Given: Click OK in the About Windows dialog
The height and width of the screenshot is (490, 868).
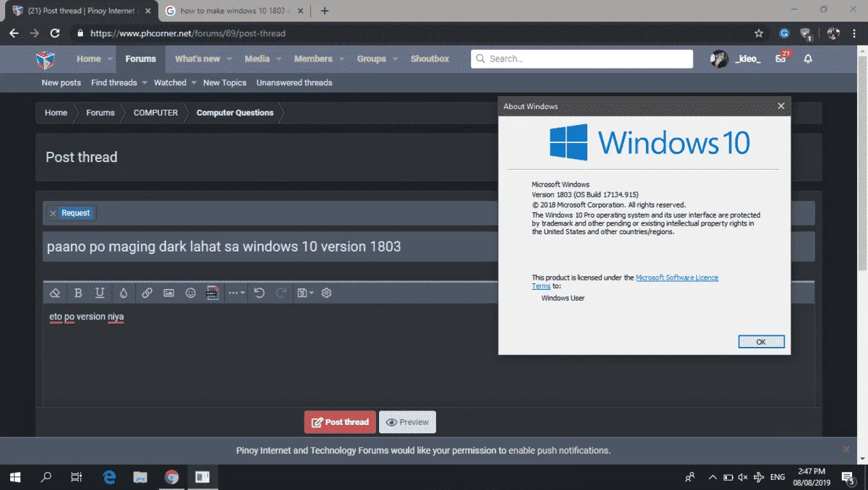Looking at the screenshot, I should pos(761,342).
